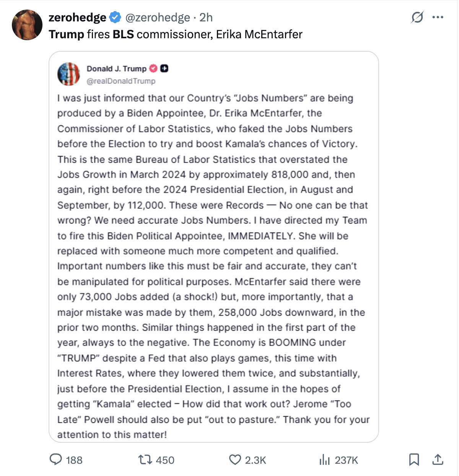The width and height of the screenshot is (459, 476).
Task: Click the 'Trump fires BLS commissioner' post text
Action: pyautogui.click(x=176, y=34)
